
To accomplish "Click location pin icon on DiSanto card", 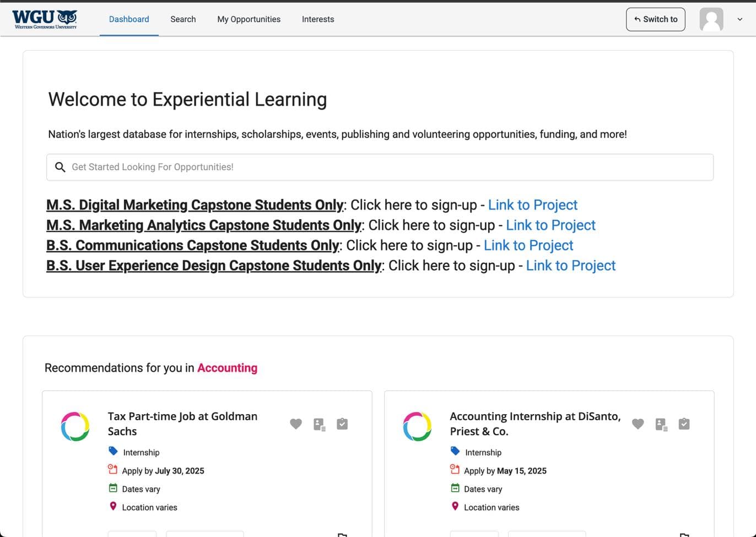I will (455, 506).
